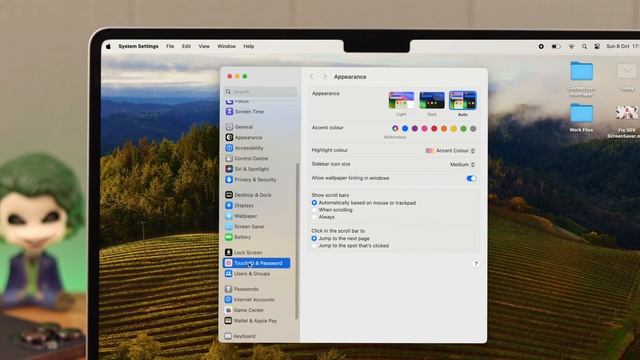Screen dimensions: 640x360
Task: Open the File menu
Action: 170,47
